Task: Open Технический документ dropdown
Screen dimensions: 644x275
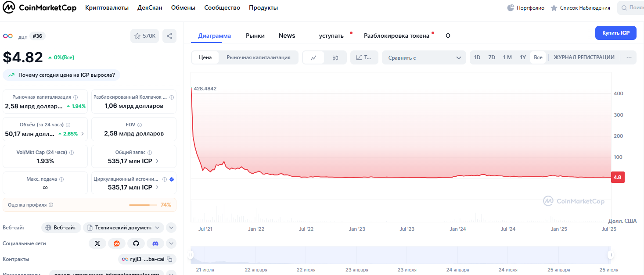Action: [123, 228]
